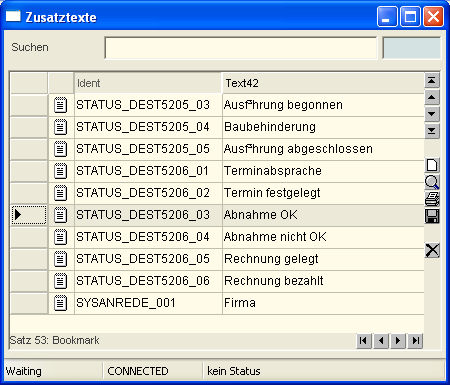Open document icon for SYSANREDE_001

60,303
